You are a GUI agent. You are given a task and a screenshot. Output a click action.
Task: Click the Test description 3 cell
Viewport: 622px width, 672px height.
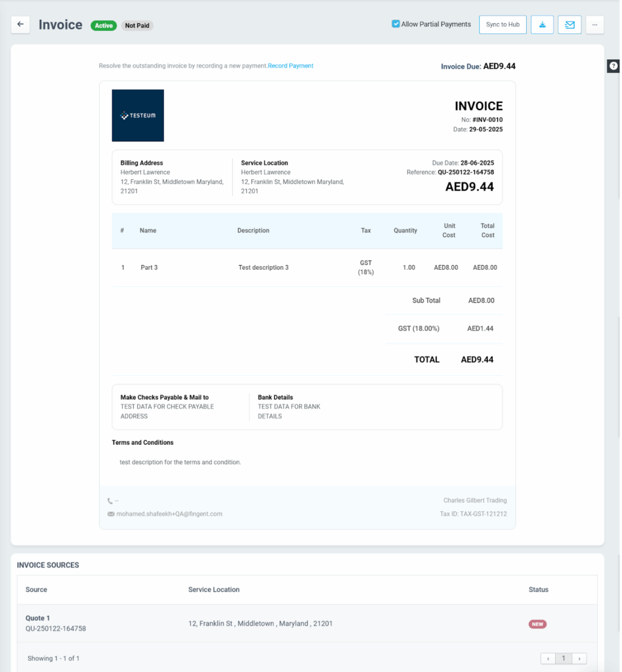pyautogui.click(x=264, y=268)
